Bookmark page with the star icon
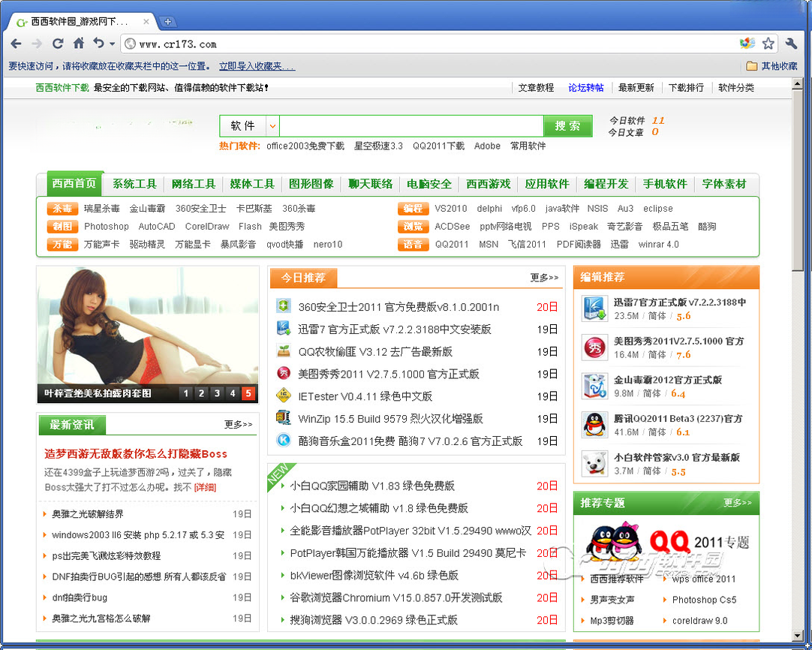812x650 pixels. point(768,44)
